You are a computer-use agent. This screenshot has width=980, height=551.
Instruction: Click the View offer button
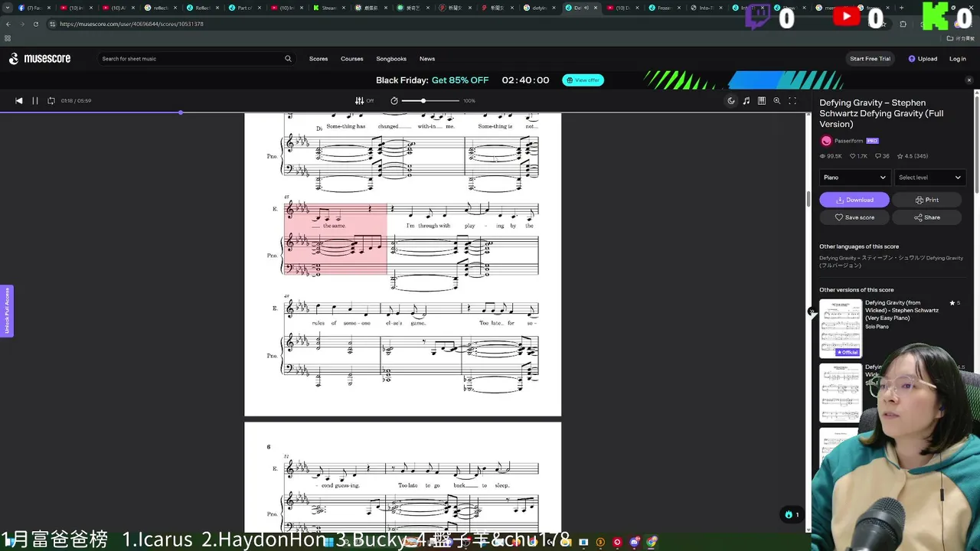583,80
